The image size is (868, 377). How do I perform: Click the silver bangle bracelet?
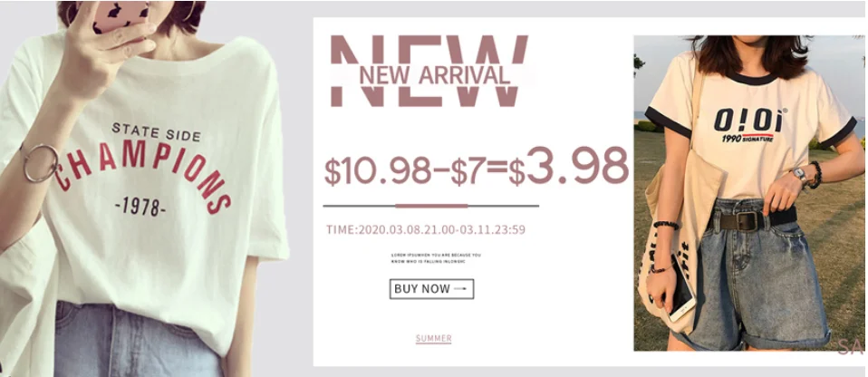click(41, 163)
